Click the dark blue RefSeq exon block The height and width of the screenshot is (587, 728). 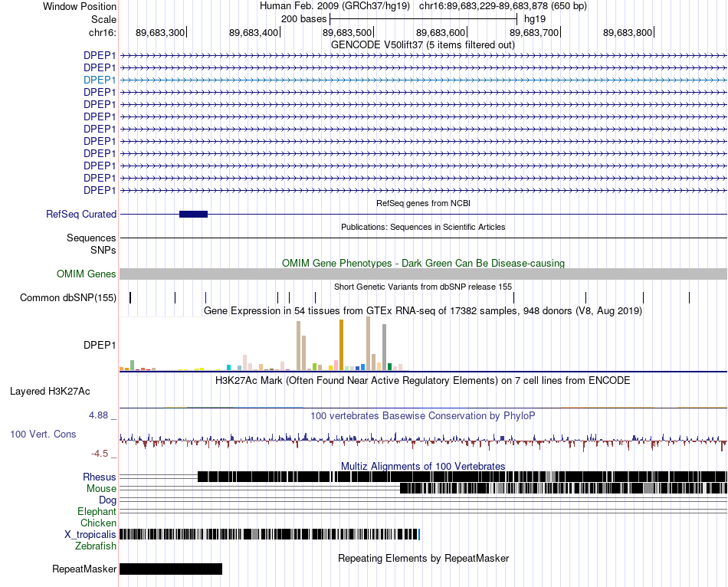coord(194,214)
